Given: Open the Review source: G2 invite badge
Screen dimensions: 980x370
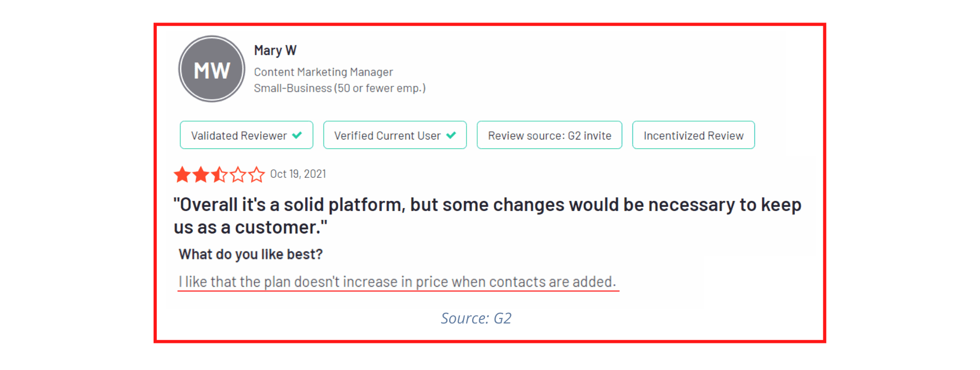Looking at the screenshot, I should click(550, 135).
